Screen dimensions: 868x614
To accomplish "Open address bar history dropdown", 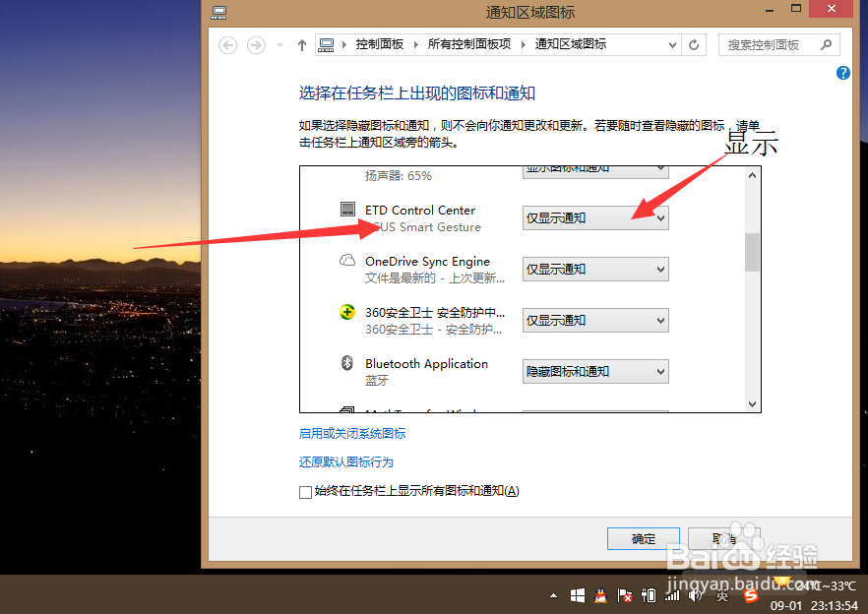I will click(672, 45).
